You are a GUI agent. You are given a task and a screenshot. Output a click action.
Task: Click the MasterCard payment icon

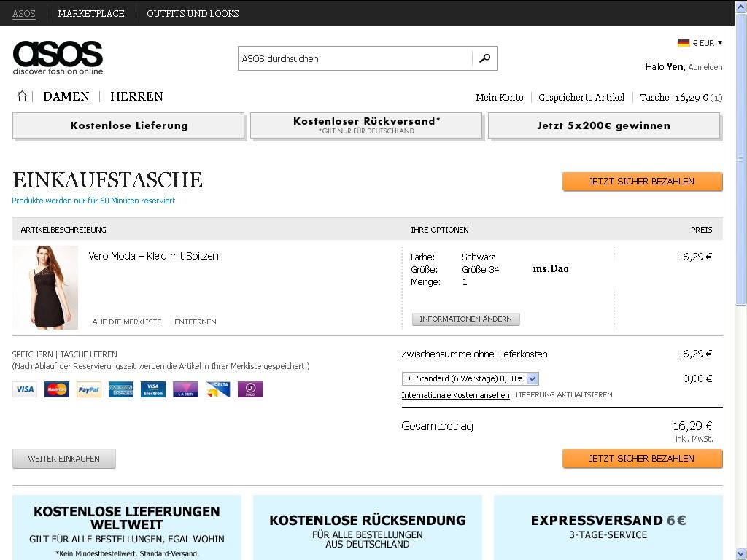pos(57,389)
